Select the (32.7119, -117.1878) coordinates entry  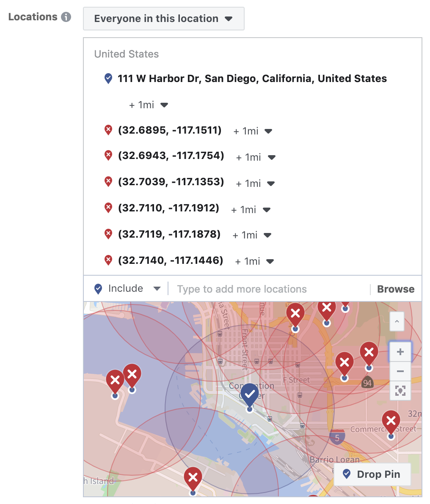click(169, 234)
